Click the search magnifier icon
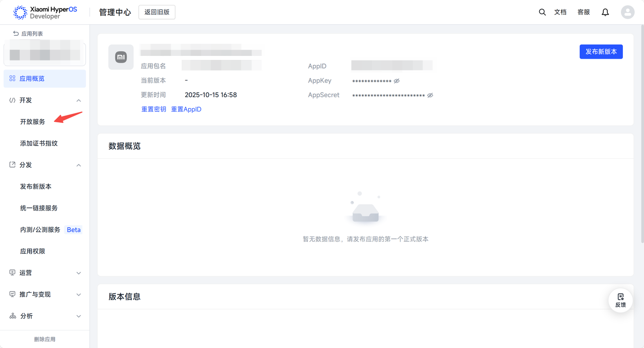The image size is (644, 348). pos(542,12)
